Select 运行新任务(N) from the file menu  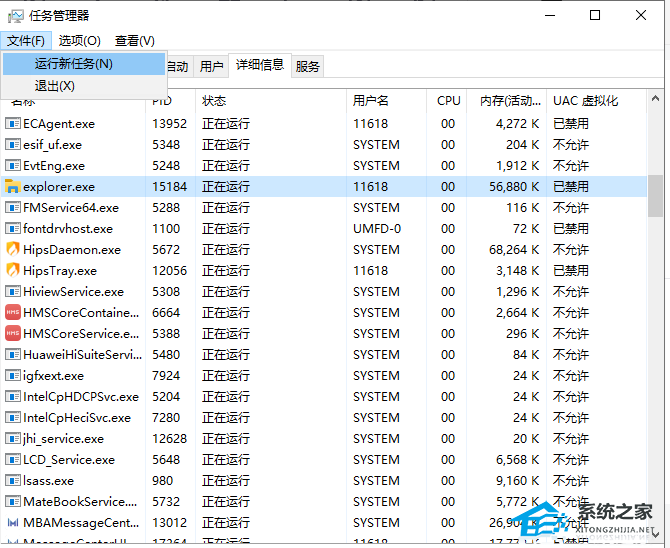pyautogui.click(x=74, y=64)
